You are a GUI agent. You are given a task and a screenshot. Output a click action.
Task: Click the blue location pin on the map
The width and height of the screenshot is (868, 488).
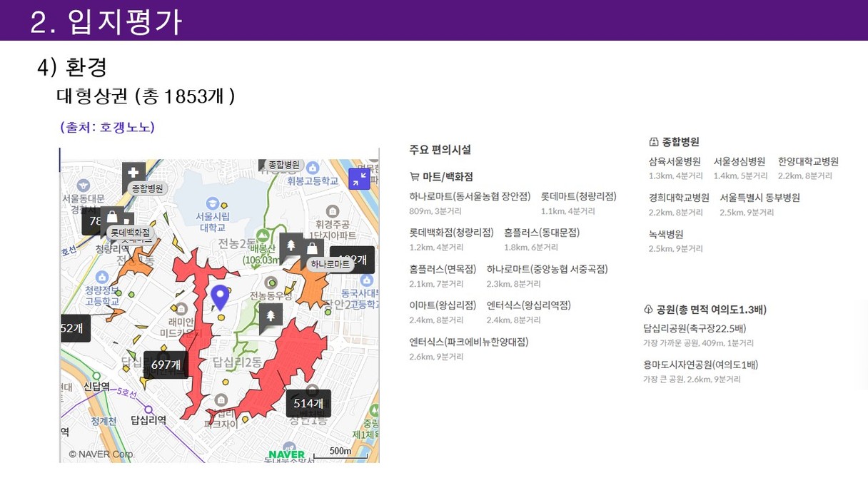221,296
